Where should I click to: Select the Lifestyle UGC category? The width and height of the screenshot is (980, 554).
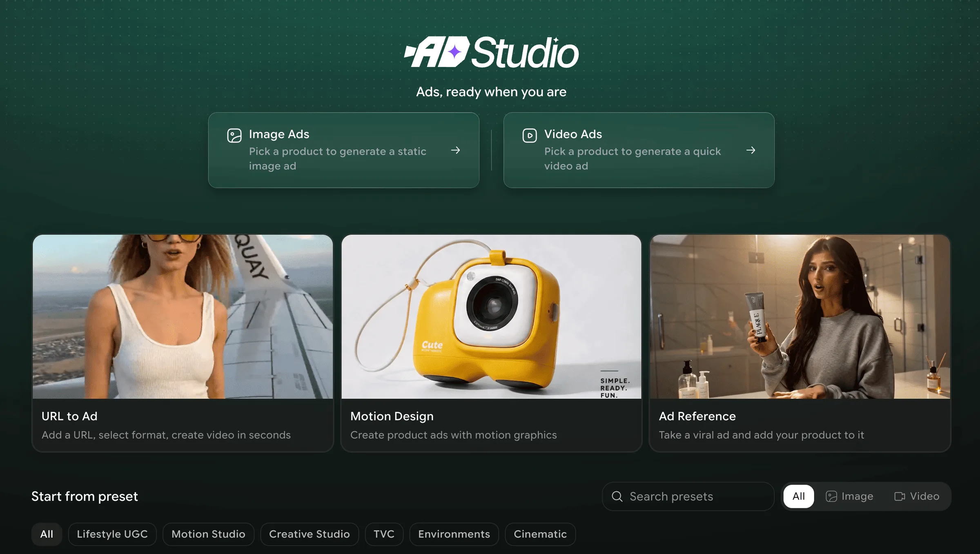click(112, 534)
